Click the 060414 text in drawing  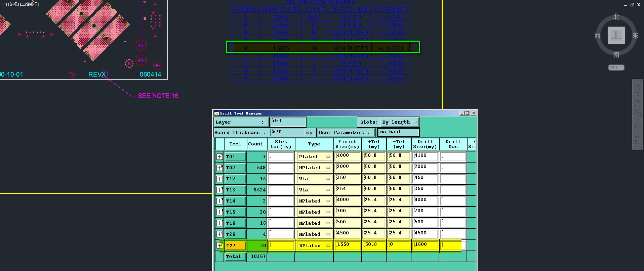[150, 75]
